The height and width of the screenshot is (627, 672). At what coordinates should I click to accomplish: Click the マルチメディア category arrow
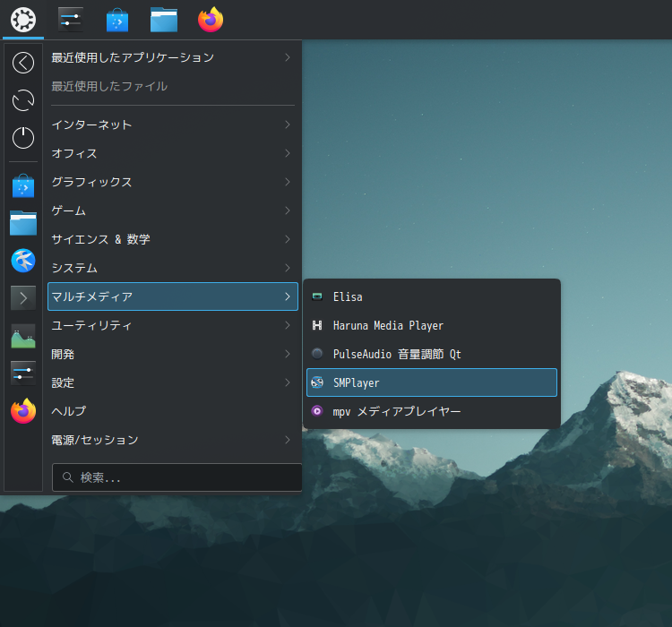pos(288,296)
